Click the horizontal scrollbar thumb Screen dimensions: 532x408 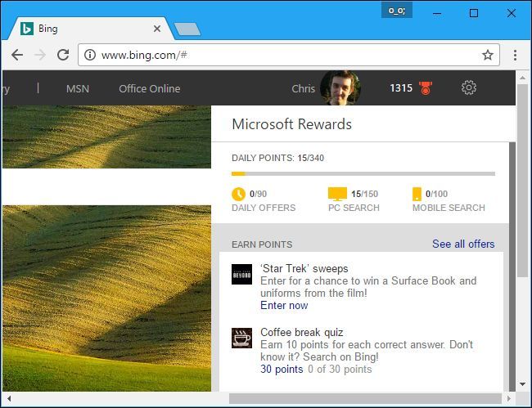(x=365, y=398)
